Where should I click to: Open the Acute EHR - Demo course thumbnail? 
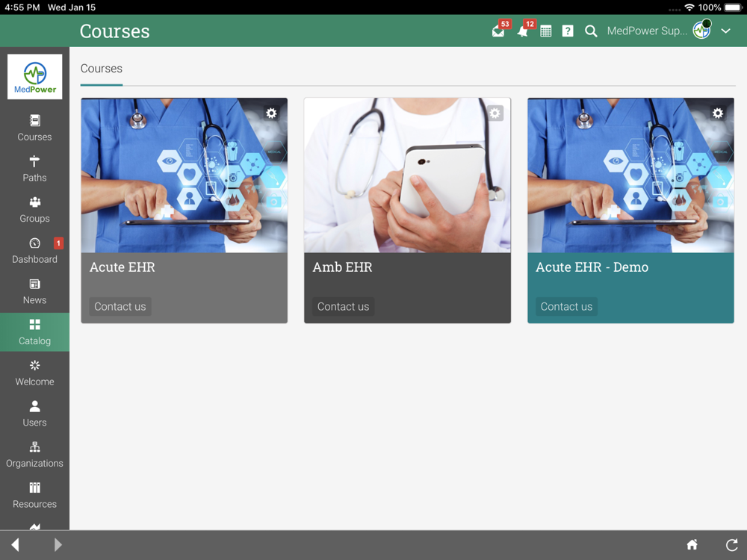coord(630,175)
